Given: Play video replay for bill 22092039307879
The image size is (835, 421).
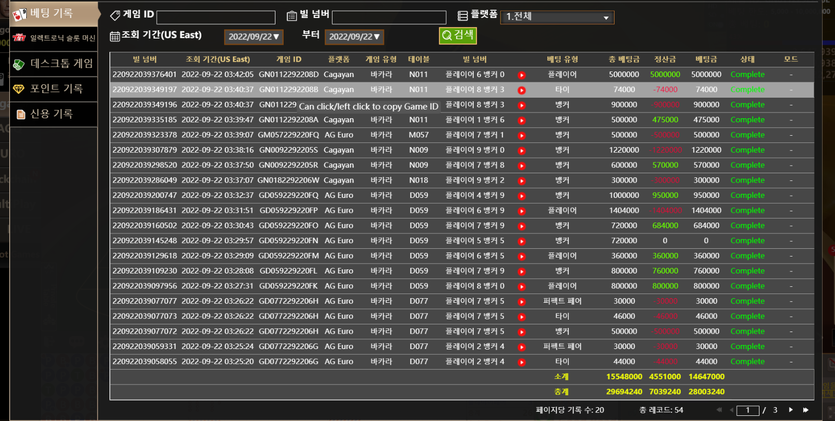Looking at the screenshot, I should coord(521,151).
